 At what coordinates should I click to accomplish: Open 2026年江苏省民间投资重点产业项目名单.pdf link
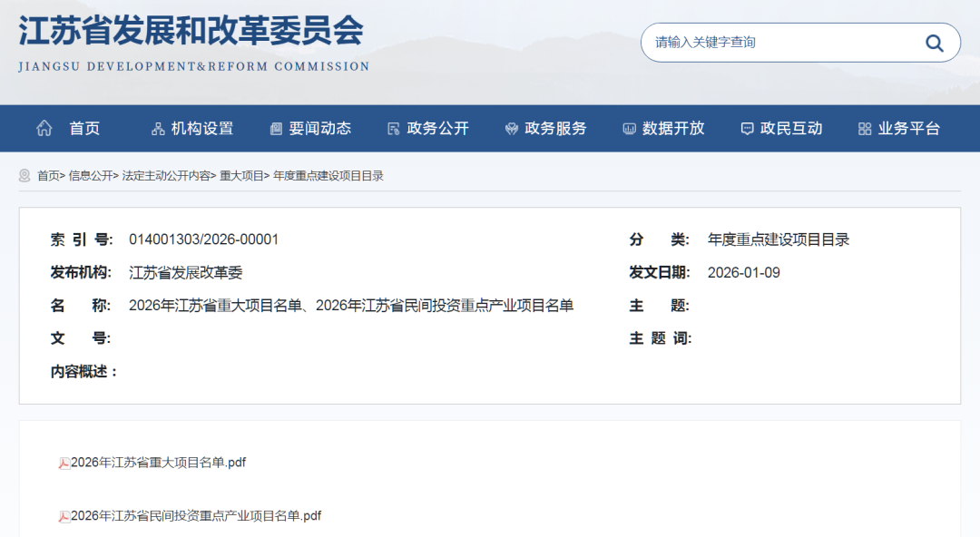pyautogui.click(x=194, y=516)
